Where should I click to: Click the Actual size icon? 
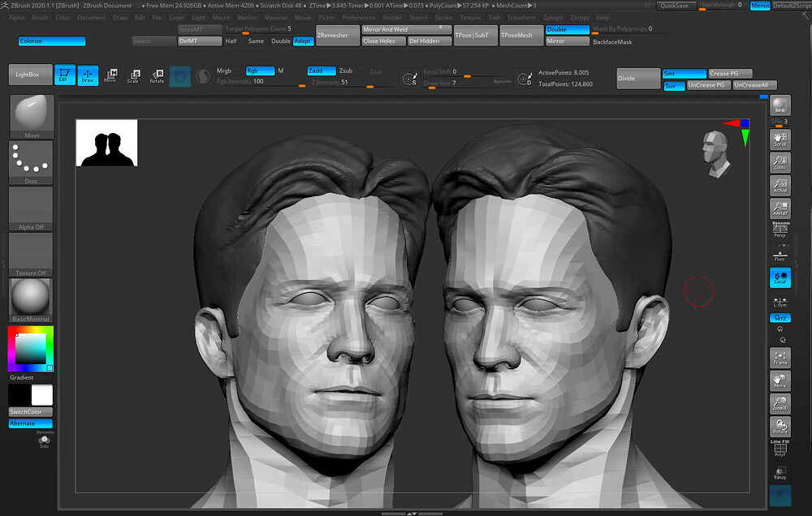point(780,186)
